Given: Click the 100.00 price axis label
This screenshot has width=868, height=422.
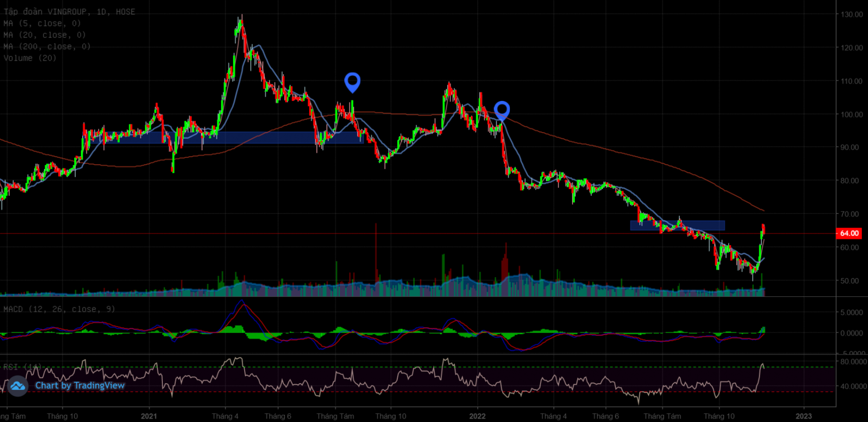Looking at the screenshot, I should (852, 114).
